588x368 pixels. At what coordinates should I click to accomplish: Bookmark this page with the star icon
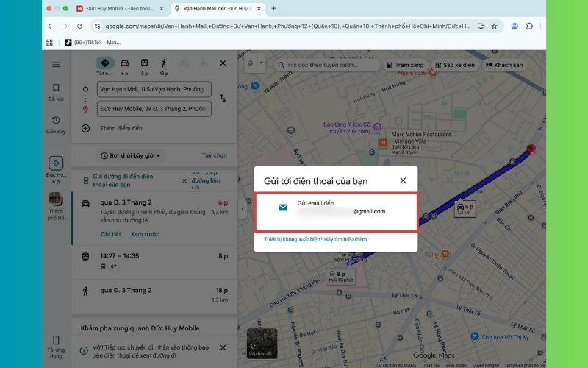[494, 26]
